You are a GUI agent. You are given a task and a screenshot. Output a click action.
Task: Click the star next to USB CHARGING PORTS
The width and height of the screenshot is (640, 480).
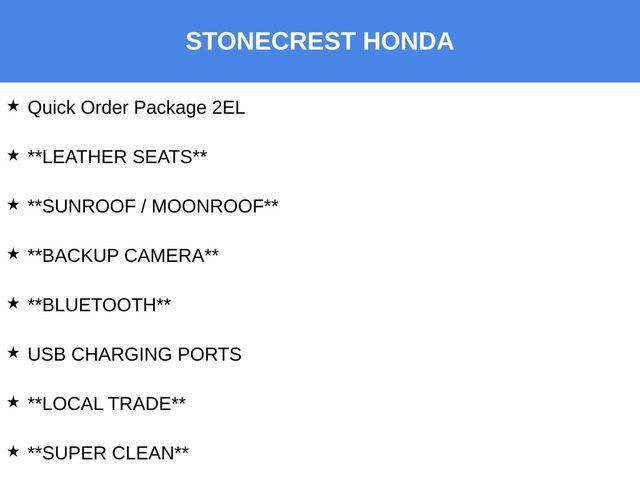[x=13, y=353]
